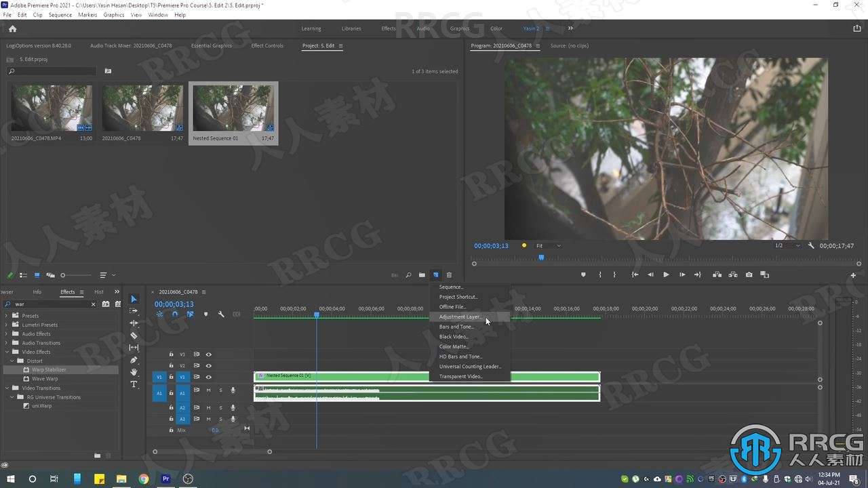868x488 pixels.
Task: Choose Black Video from New Item menu
Action: (469, 337)
